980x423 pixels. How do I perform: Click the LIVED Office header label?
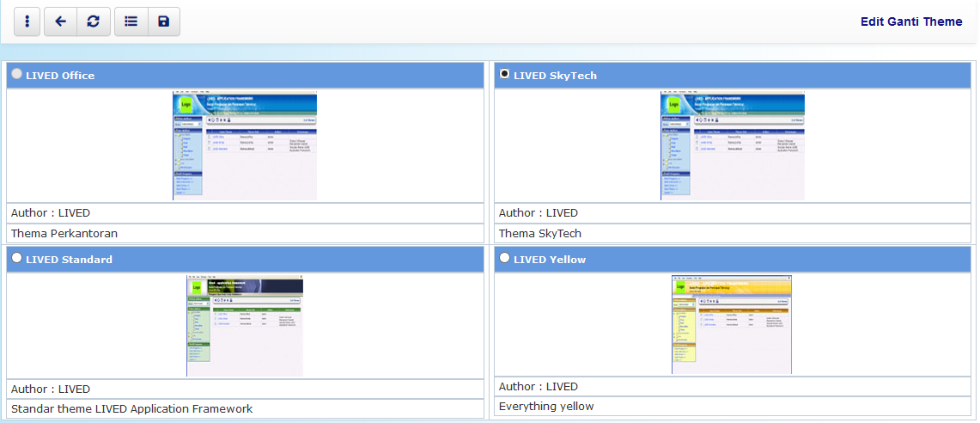tap(60, 76)
